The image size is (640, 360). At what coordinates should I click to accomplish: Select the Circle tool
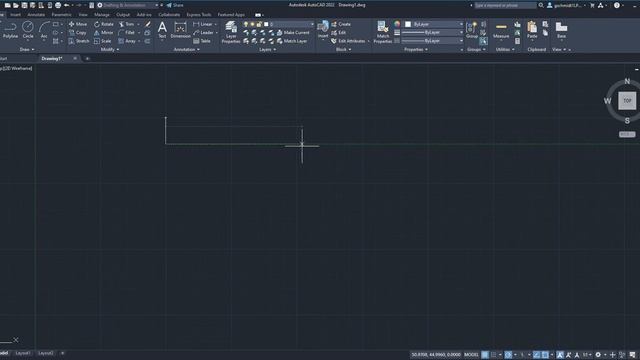[28, 30]
